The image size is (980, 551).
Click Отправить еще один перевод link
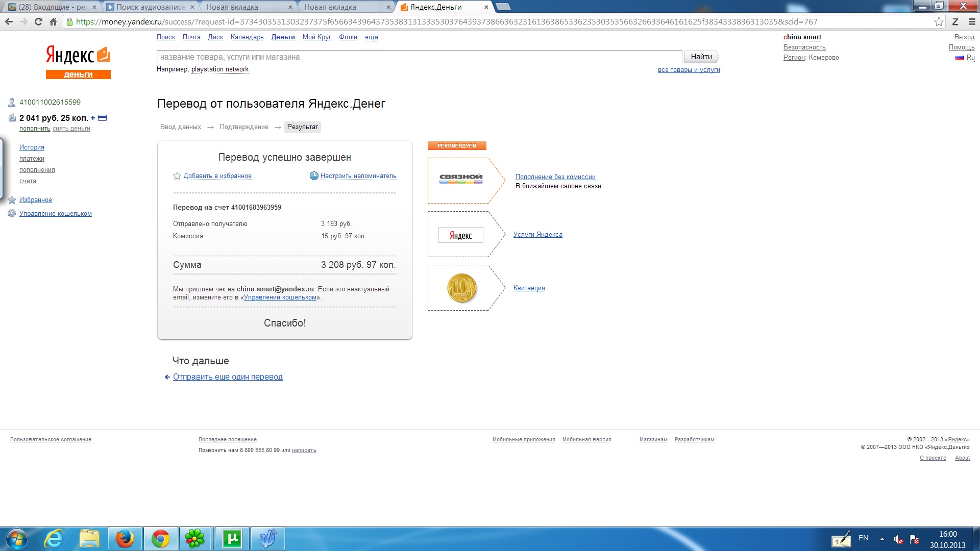point(228,377)
